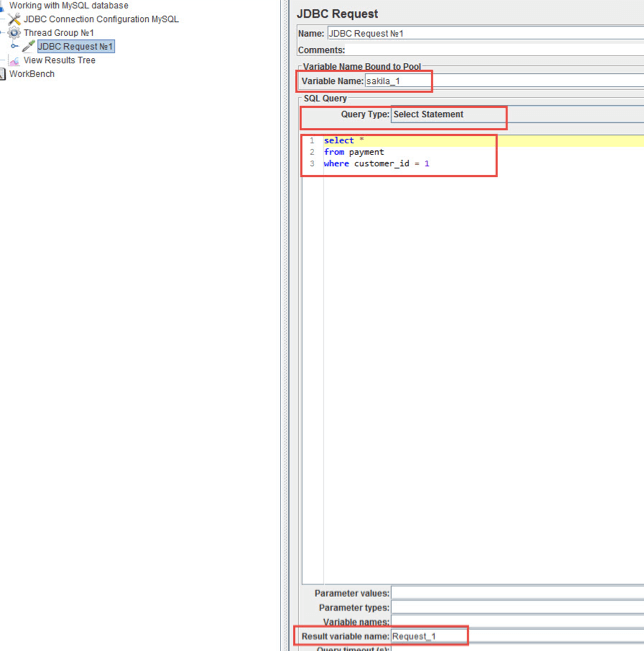Click the WorkBench clipboard icon

click(2, 74)
